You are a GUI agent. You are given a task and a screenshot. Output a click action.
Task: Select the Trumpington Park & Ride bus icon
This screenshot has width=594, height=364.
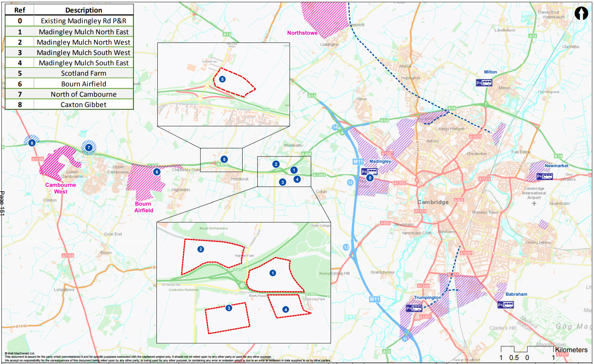point(414,308)
